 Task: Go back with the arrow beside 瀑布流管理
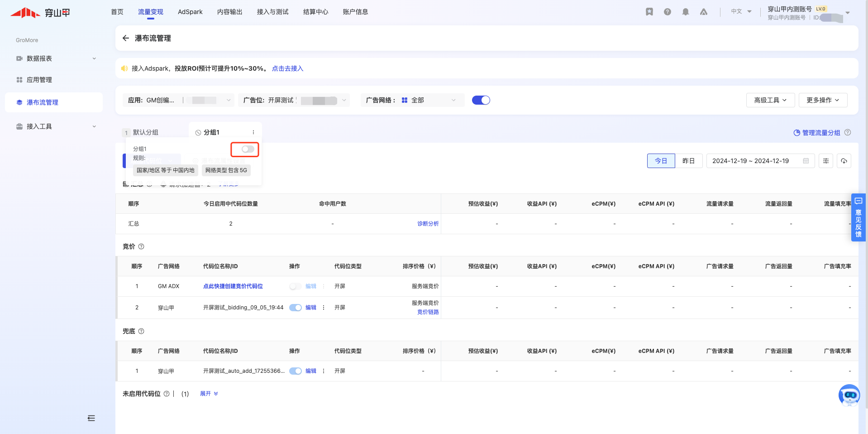(x=126, y=38)
